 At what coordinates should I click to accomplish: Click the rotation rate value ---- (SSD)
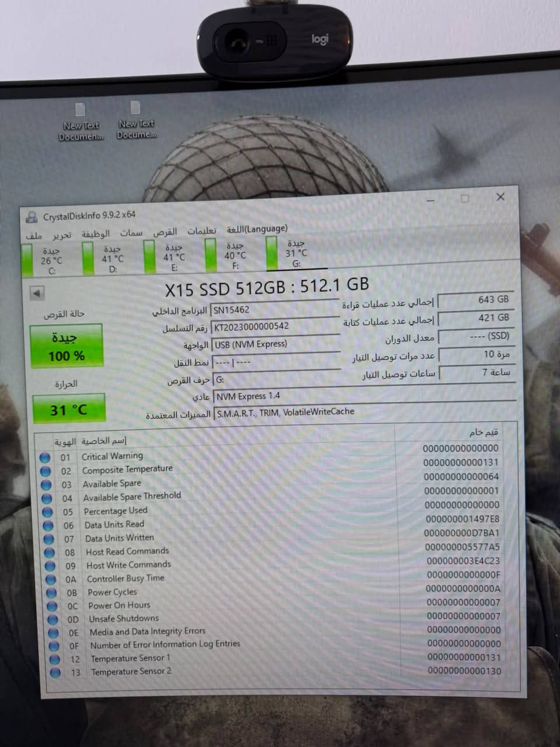coord(477,336)
